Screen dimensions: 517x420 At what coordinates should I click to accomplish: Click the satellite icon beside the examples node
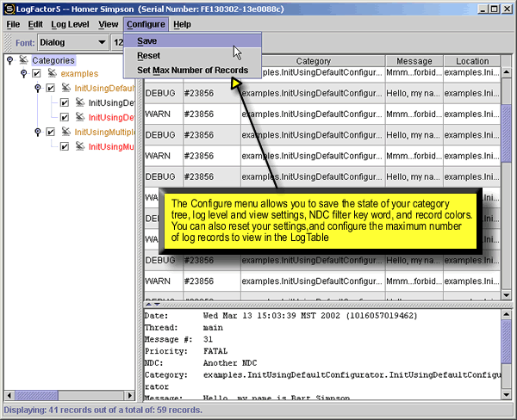51,74
